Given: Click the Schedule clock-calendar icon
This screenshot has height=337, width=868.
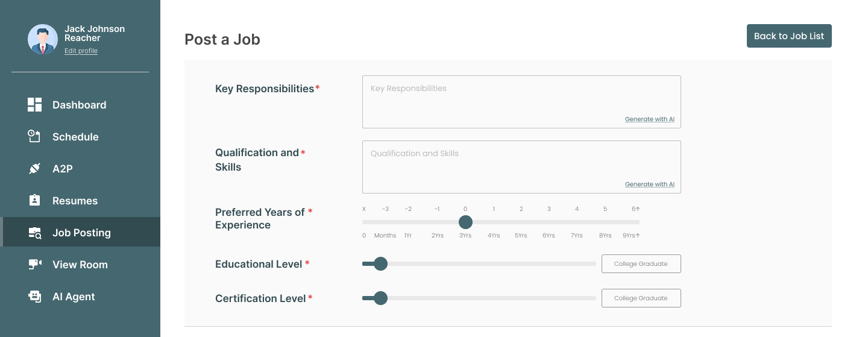Looking at the screenshot, I should click(x=34, y=137).
